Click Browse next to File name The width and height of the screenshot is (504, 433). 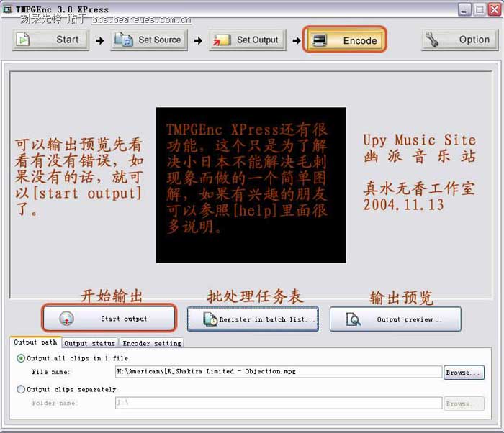(464, 373)
